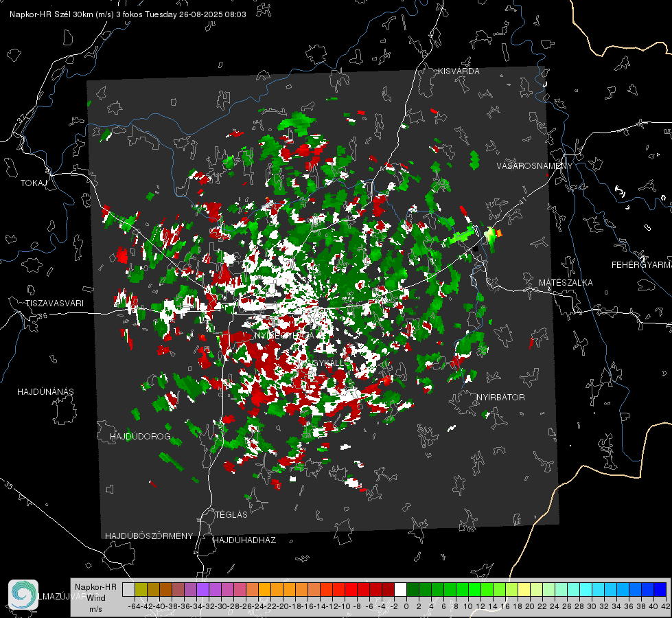Pick the white zero-velocity legend swatch
The width and height of the screenshot is (672, 618).
click(x=400, y=589)
